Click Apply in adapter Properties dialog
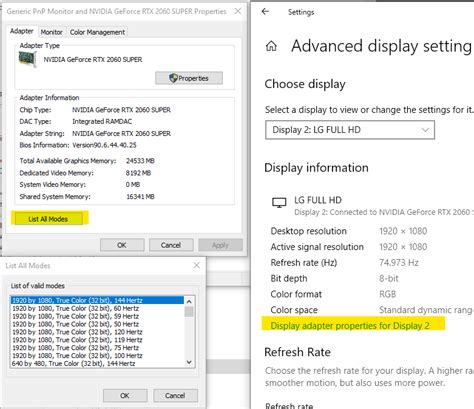Image resolution: width=474 pixels, height=409 pixels. pos(220,245)
